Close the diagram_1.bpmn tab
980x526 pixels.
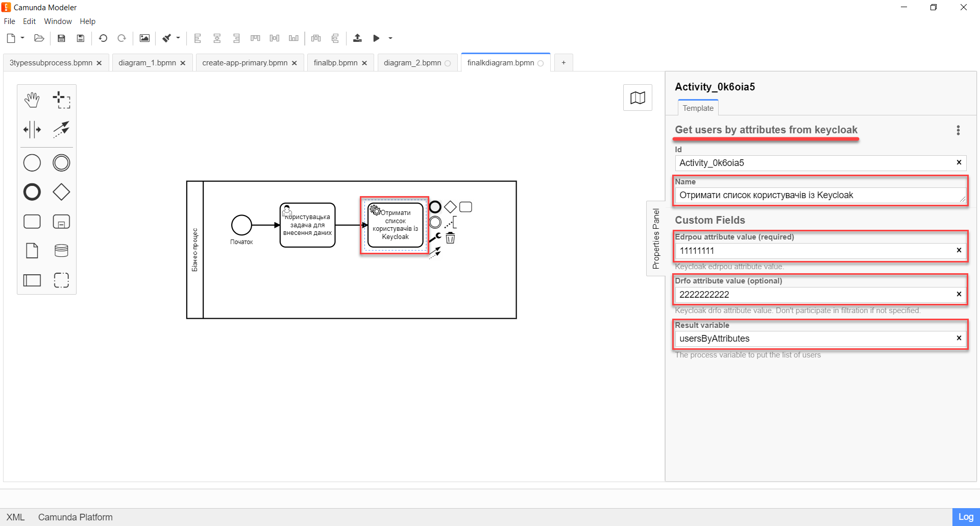coord(183,63)
